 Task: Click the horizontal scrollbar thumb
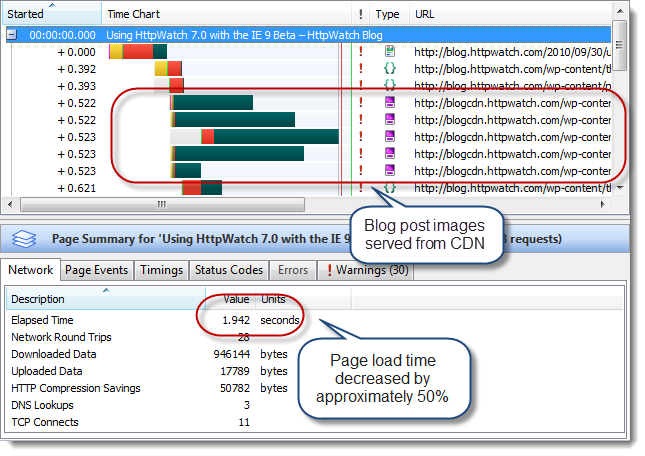point(162,204)
